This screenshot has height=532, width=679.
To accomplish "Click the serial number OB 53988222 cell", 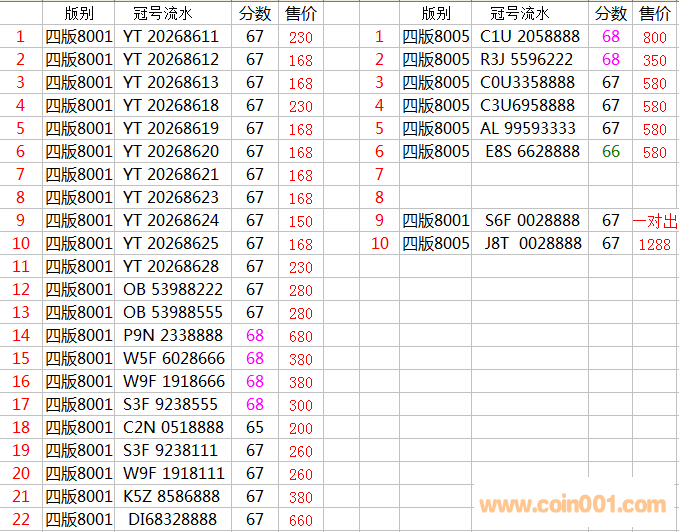I will tap(172, 290).
